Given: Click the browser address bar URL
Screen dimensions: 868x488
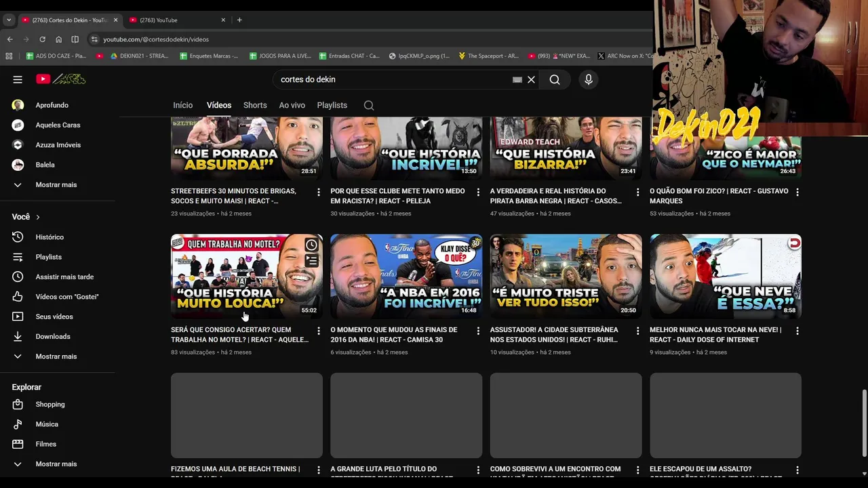Looking at the screenshot, I should [x=156, y=39].
